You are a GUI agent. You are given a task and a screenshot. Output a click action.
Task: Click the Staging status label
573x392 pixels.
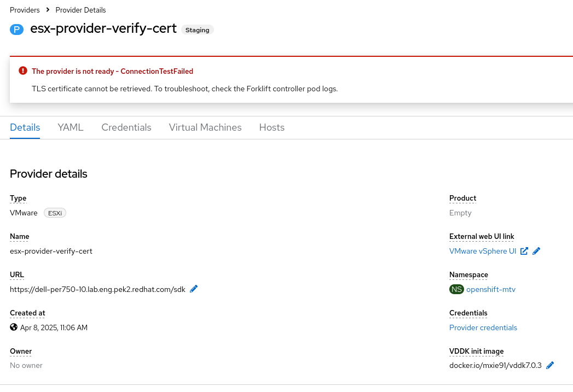[x=198, y=30]
